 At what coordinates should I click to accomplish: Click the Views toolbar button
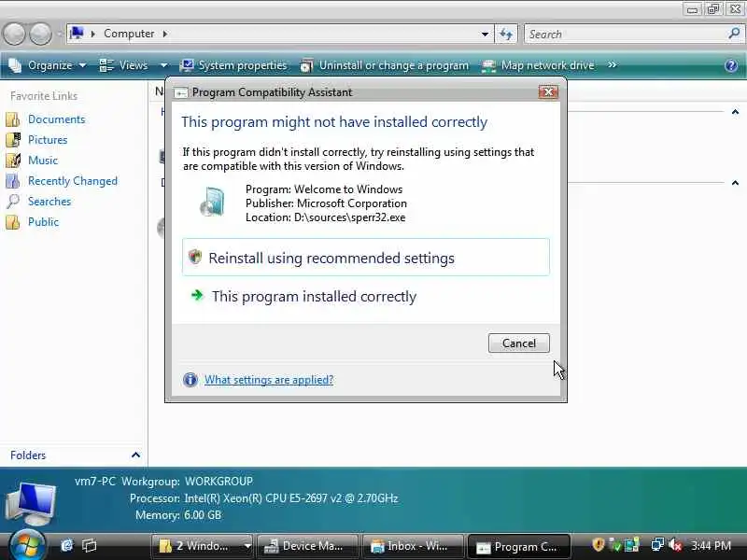coord(124,65)
